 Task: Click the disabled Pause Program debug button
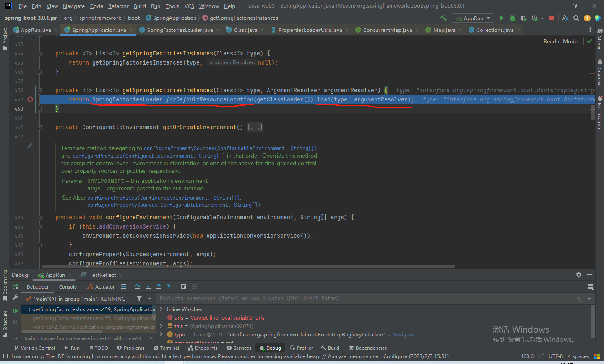tap(15, 322)
